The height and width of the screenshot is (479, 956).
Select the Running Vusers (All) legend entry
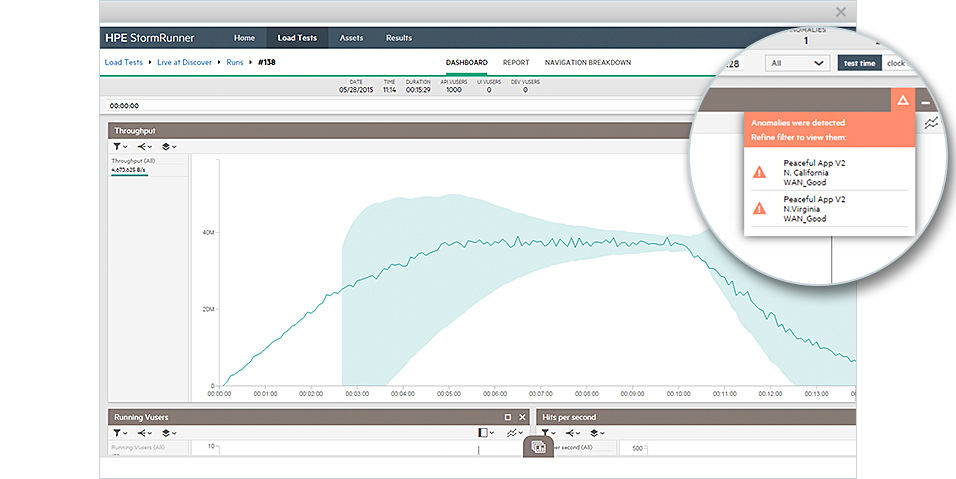coord(138,448)
